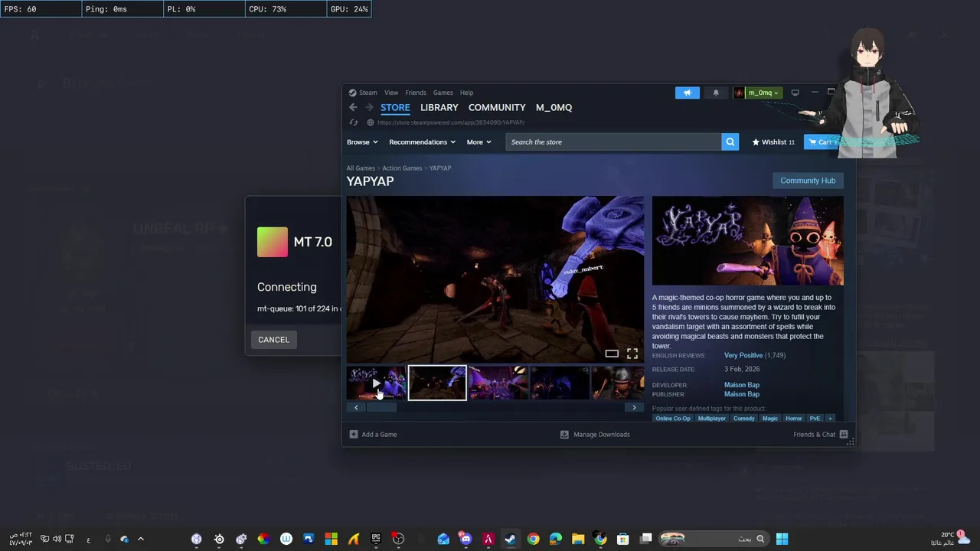The width and height of the screenshot is (980, 551).
Task: Expand the Browse dropdown
Action: (362, 142)
